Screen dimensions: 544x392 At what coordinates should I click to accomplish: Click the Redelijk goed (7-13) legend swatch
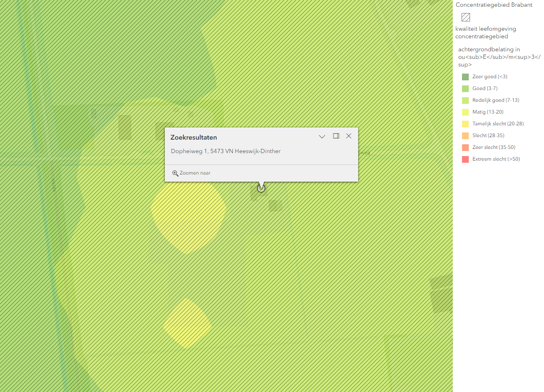[x=465, y=101]
